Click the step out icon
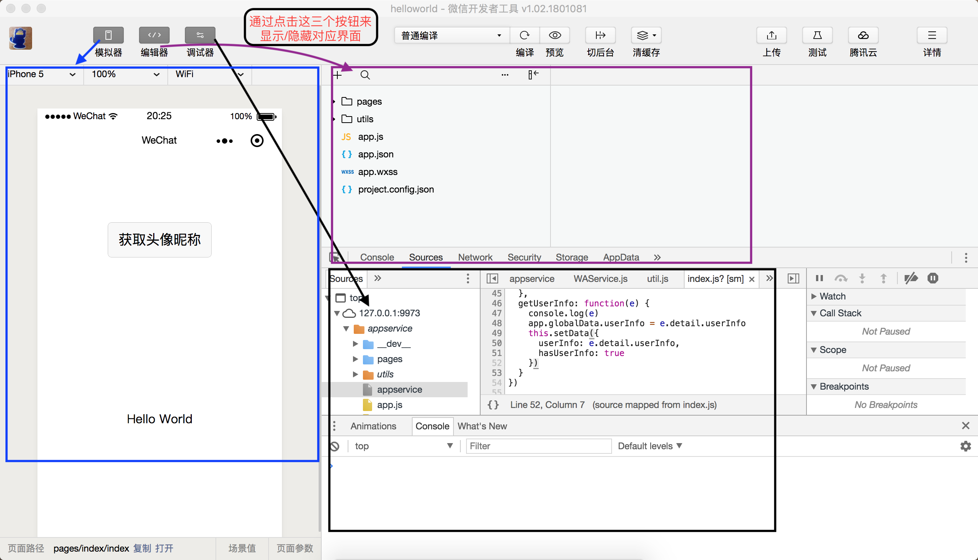Viewport: 978px width, 560px height. (x=884, y=278)
